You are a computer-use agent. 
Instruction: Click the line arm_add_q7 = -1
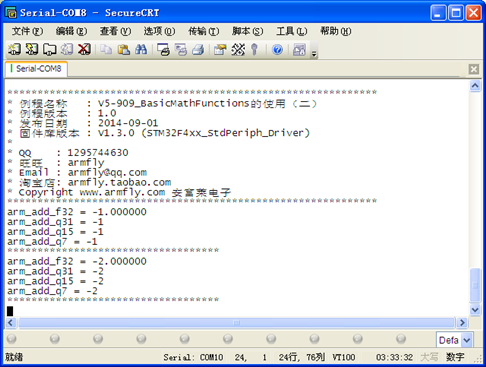[x=52, y=242]
